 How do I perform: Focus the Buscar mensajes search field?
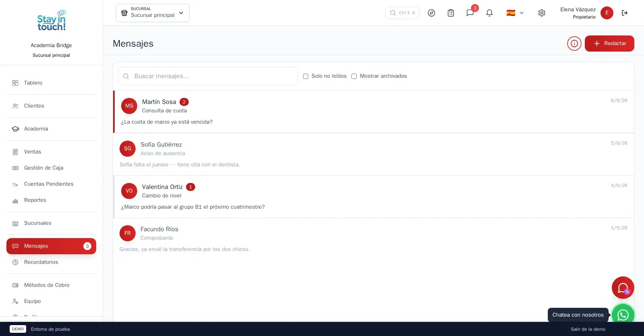(x=208, y=76)
